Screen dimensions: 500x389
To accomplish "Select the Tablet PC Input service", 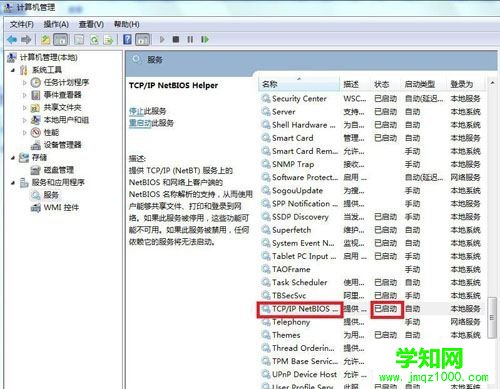I will [371, 256].
